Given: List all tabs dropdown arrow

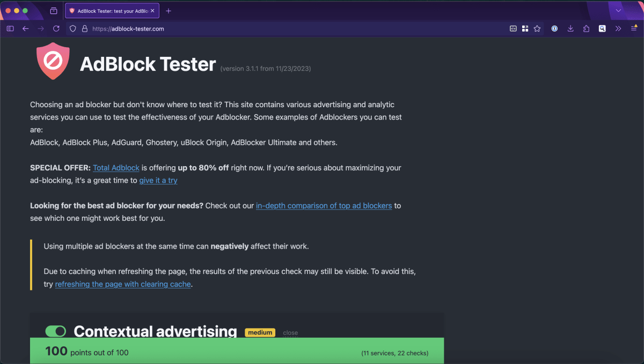Looking at the screenshot, I should 618,11.
